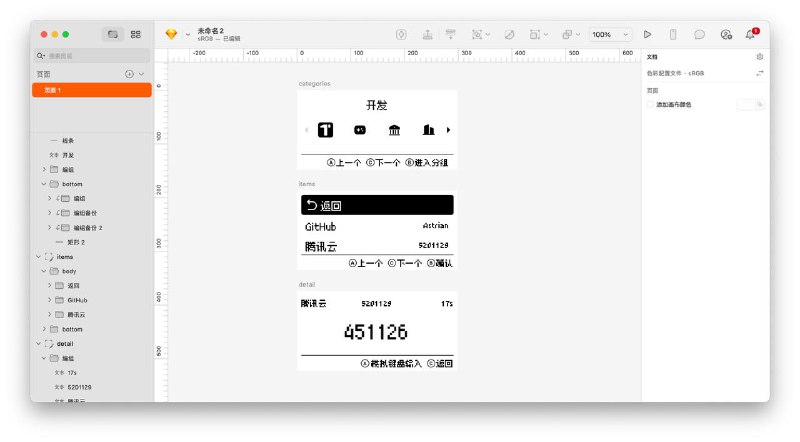This screenshot has height=442, width=800.
Task: Click the left arrow in categories artboard
Action: (x=306, y=130)
